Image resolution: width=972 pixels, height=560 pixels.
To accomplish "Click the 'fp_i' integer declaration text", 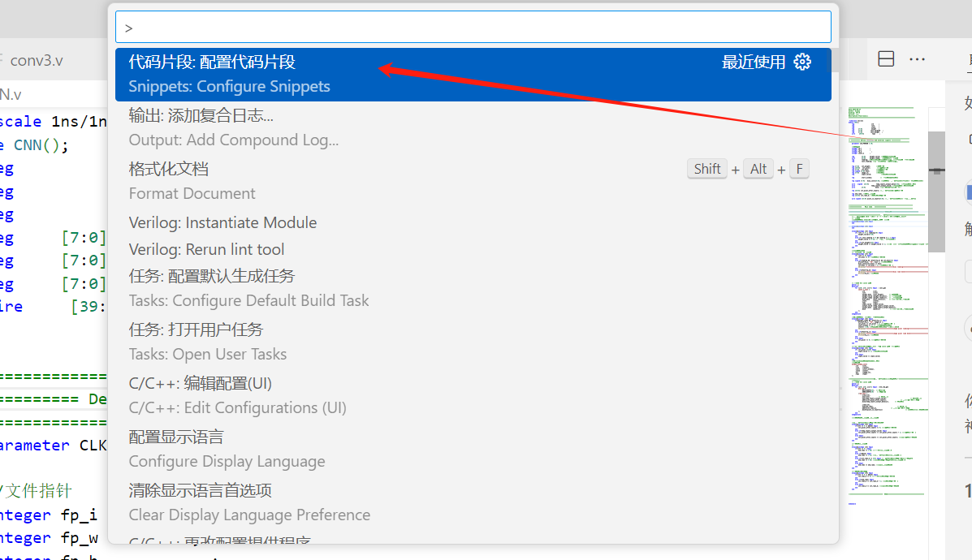I will tap(79, 515).
